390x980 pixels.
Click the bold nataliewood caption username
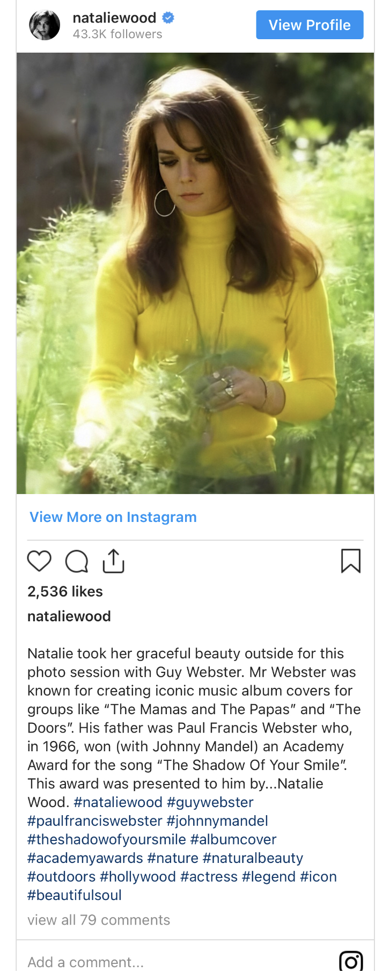point(69,616)
